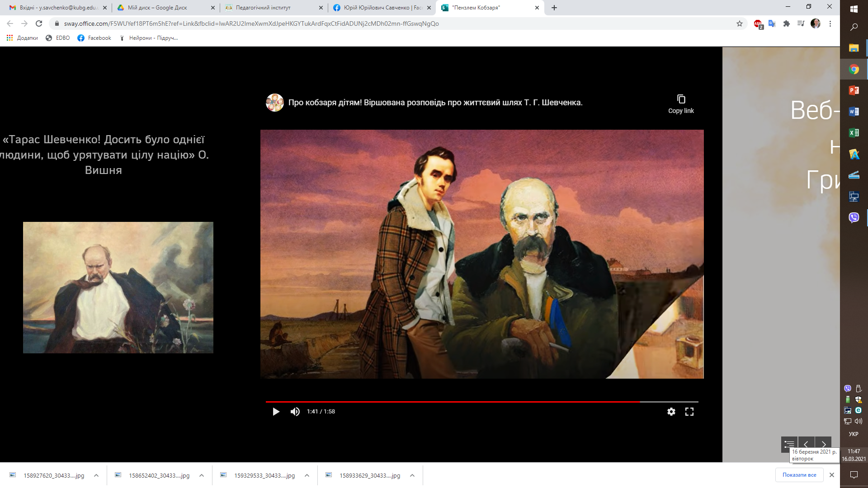Enter fullscreen video mode

pos(689,412)
